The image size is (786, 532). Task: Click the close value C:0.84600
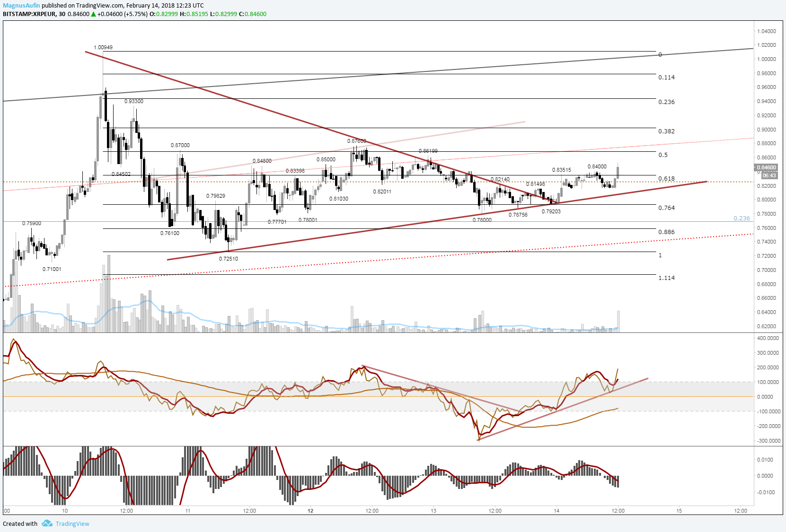point(252,14)
